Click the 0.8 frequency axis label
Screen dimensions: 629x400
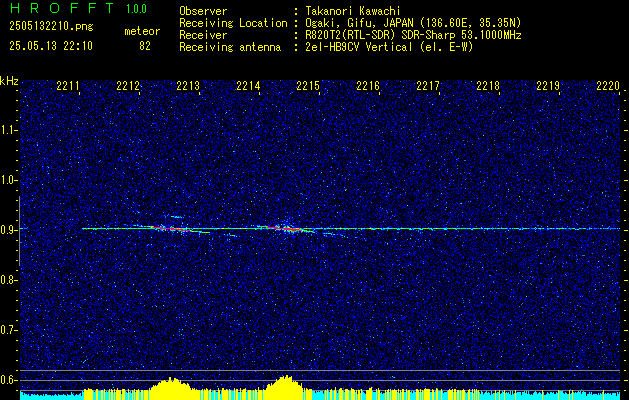click(9, 280)
